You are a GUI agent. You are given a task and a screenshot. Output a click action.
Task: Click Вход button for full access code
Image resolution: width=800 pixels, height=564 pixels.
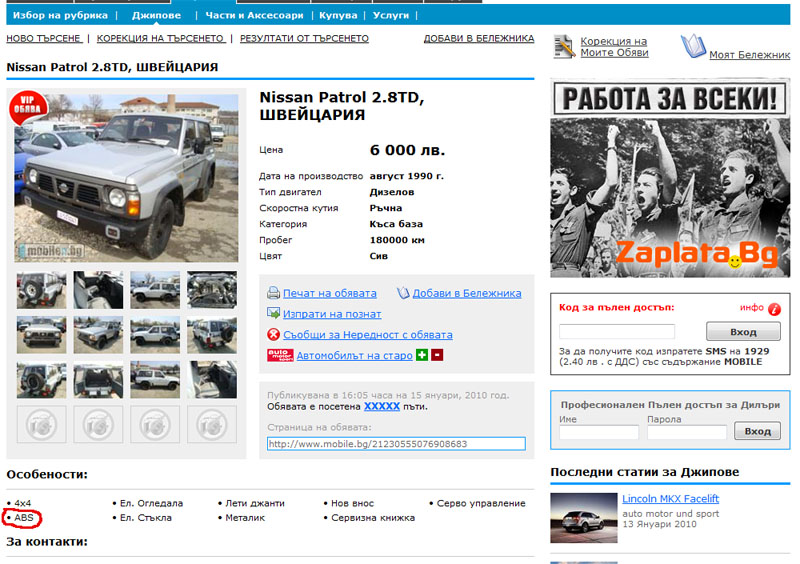[x=743, y=332]
